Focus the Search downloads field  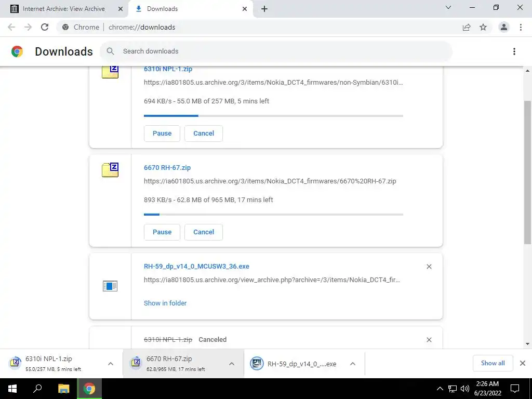tap(276, 51)
